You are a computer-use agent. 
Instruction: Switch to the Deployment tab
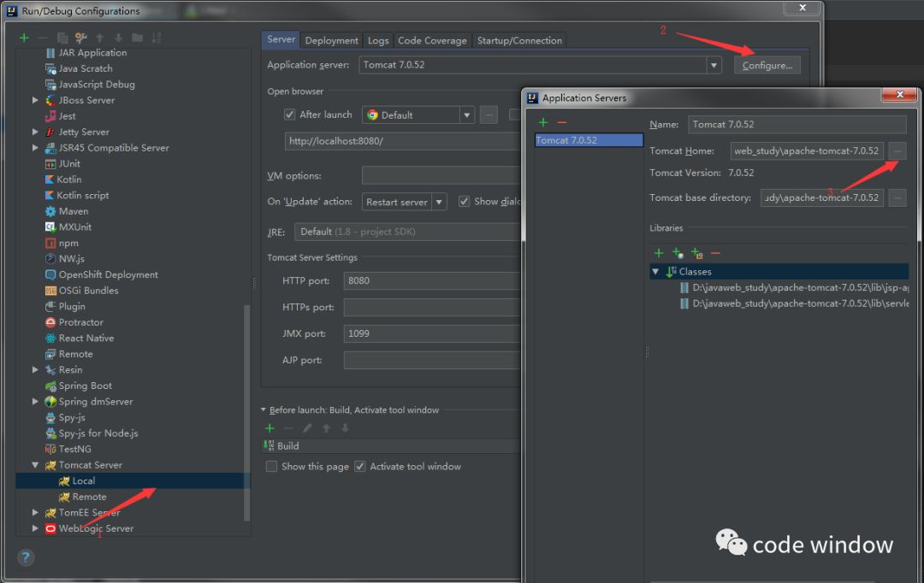[331, 40]
